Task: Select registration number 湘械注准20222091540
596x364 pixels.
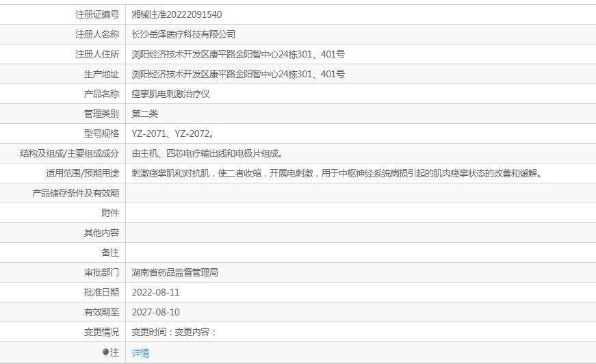Action: coord(177,14)
